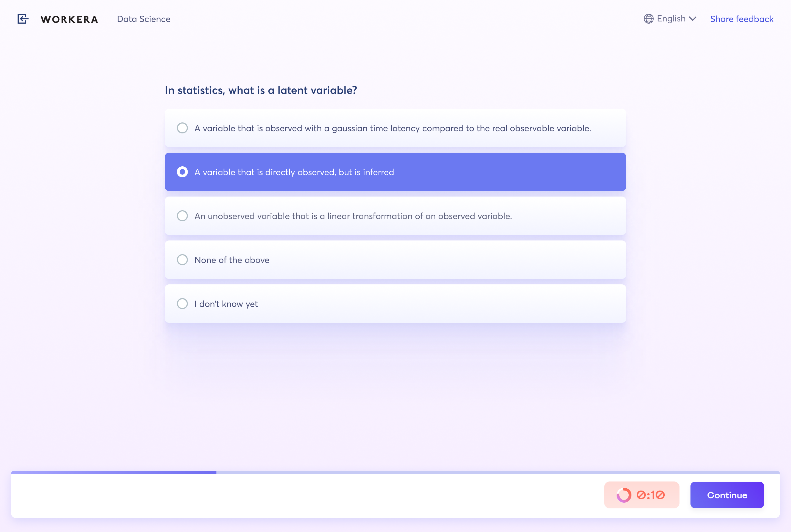
Task: Select the 'None of the above' radio
Action: click(x=182, y=260)
